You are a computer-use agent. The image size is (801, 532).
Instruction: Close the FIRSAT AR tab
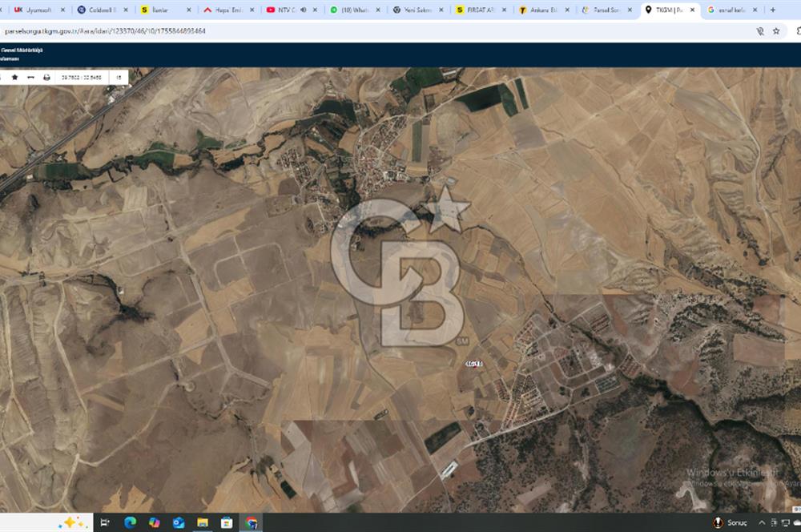504,10
